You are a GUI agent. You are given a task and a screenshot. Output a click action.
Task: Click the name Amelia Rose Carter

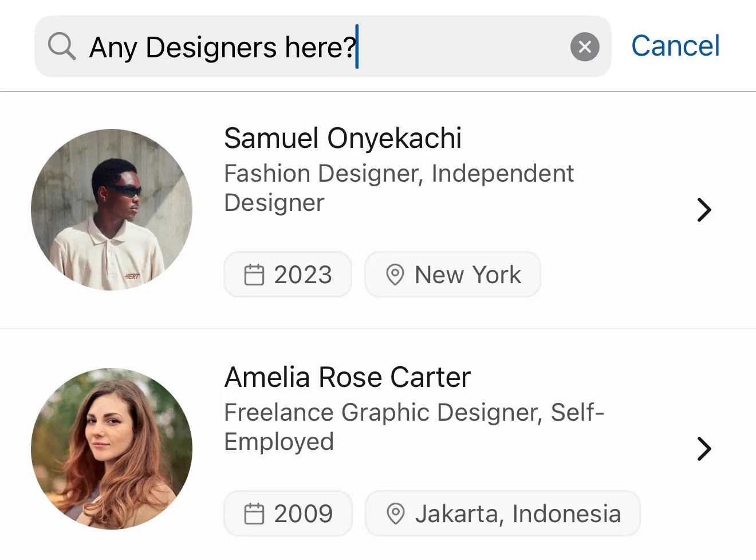tap(347, 377)
